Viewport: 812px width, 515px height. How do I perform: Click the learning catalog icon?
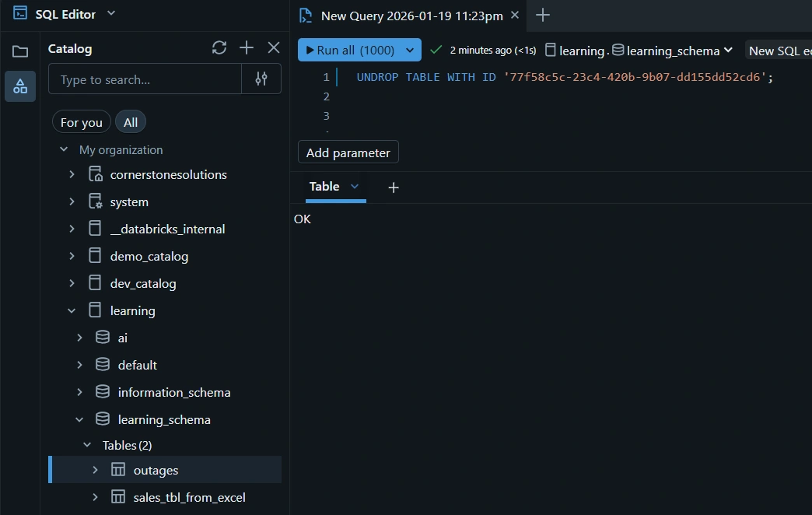[95, 310]
